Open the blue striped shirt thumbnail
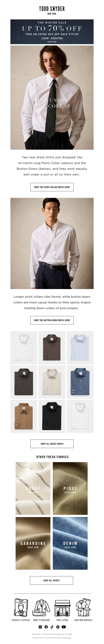This screenshot has height=644, width=104. (80, 348)
